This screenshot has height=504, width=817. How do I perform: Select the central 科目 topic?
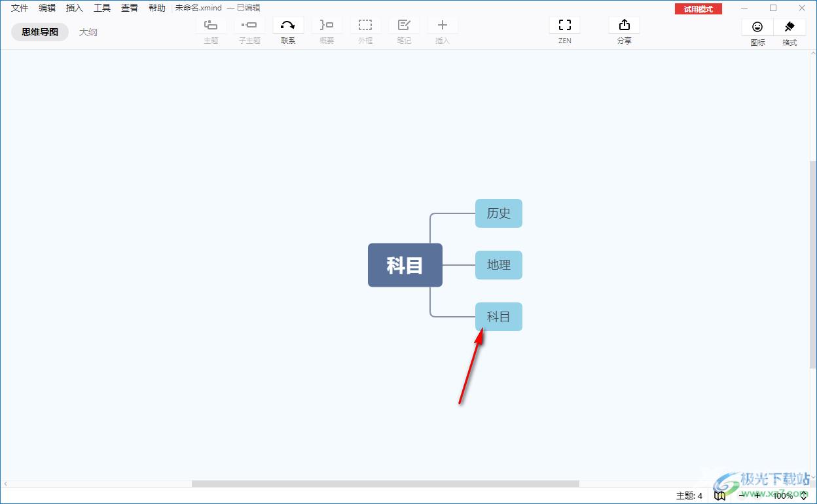pos(405,265)
